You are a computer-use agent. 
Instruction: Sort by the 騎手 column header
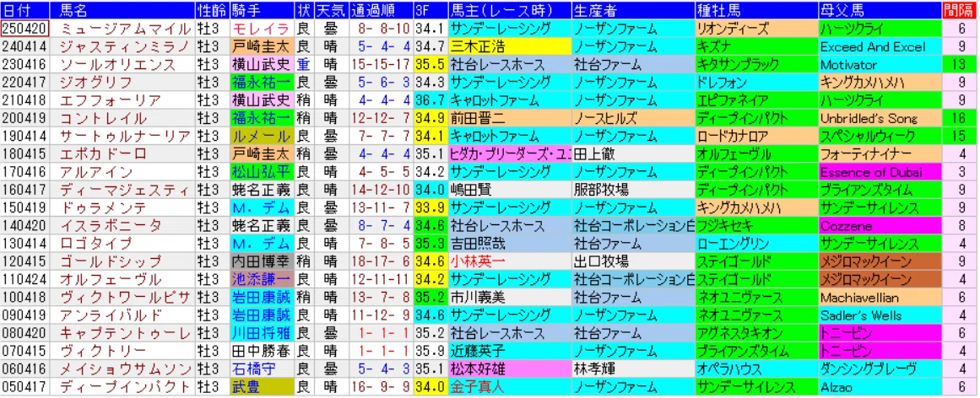261,10
